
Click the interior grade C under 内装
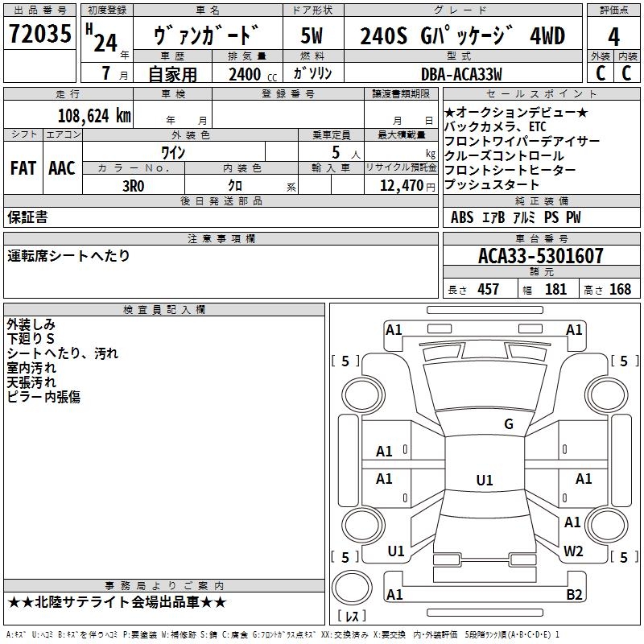tap(626, 73)
